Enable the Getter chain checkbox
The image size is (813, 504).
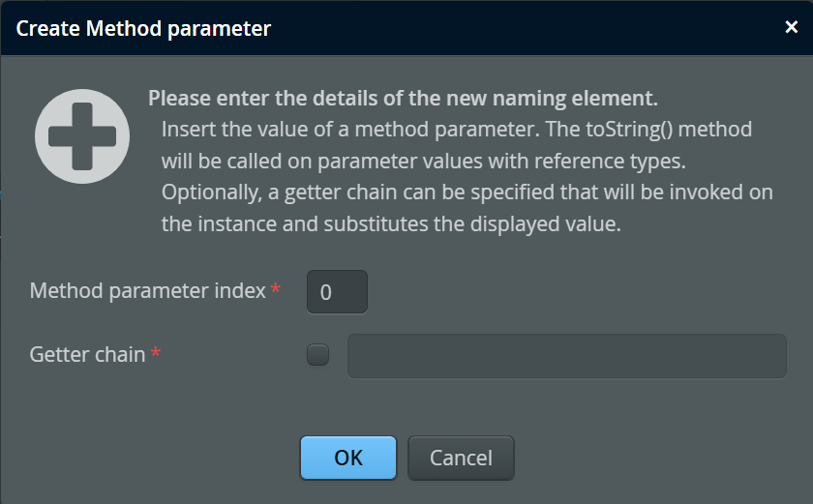[x=317, y=355]
